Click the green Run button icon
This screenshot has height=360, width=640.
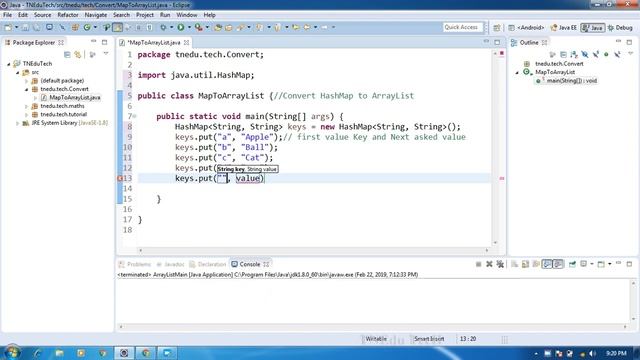tap(180, 27)
